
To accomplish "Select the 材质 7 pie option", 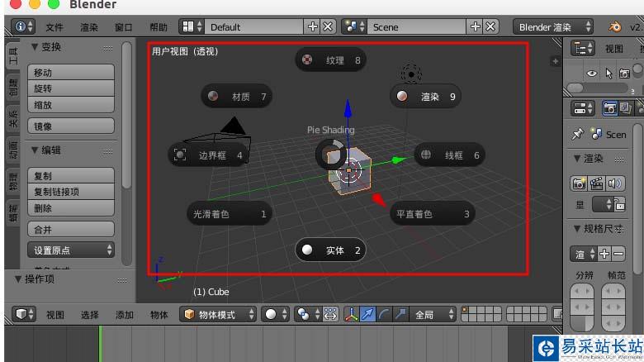I will (237, 96).
